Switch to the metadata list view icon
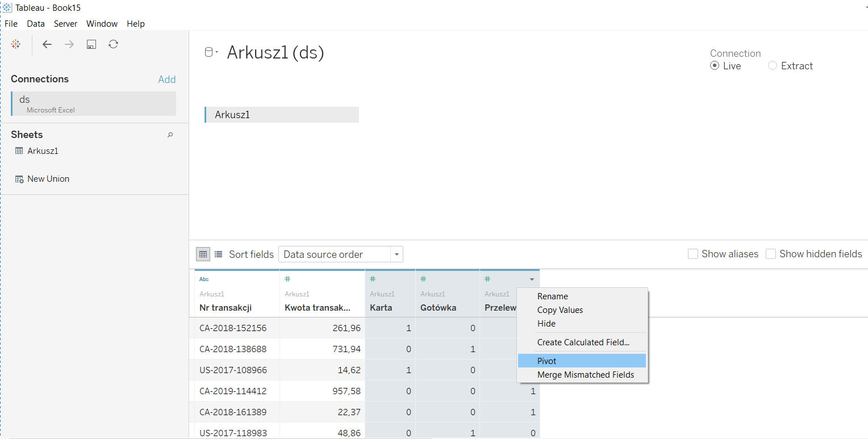The image size is (868, 439). (218, 254)
